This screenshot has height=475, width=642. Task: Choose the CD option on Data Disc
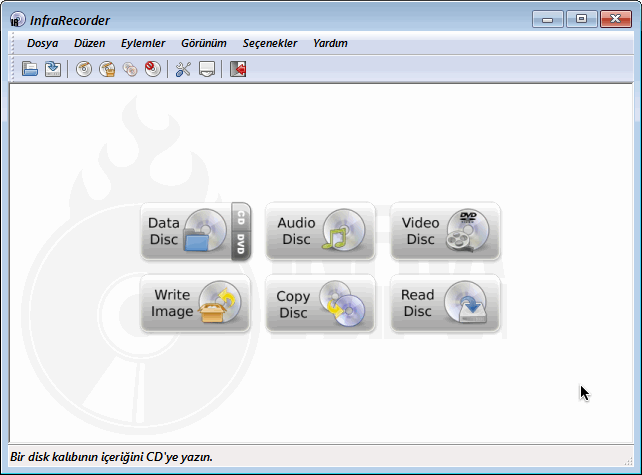coord(241,217)
